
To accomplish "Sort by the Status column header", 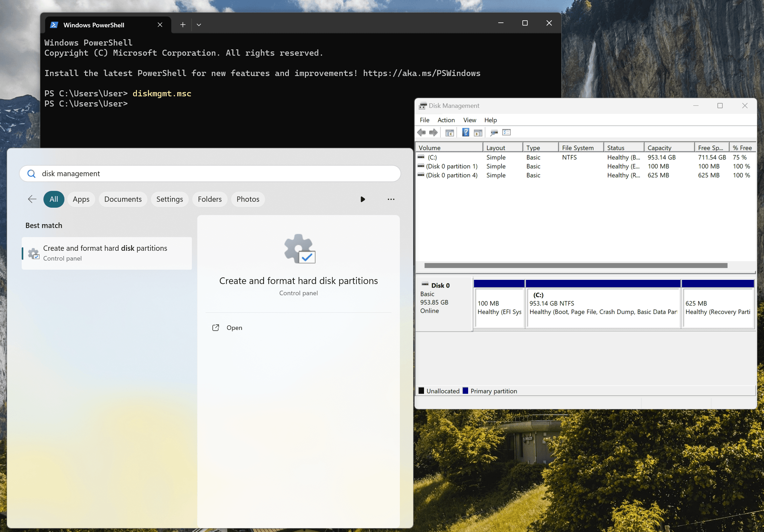I will 624,148.
